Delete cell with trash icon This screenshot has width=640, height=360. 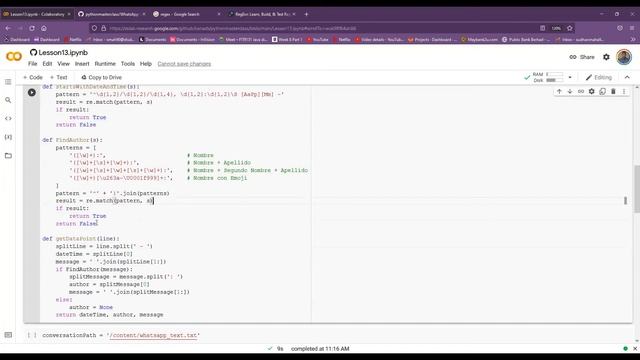click(613, 91)
